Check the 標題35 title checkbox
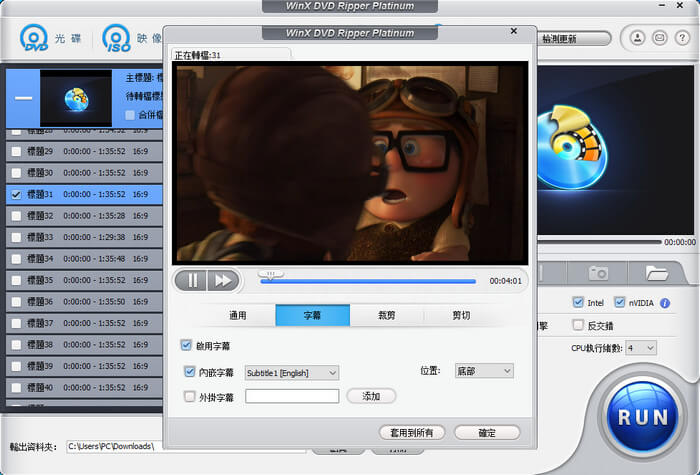Image resolution: width=700 pixels, height=475 pixels. [x=16, y=280]
